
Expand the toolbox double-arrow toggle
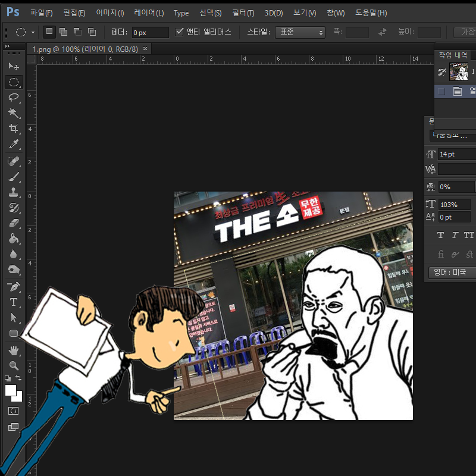point(7,46)
